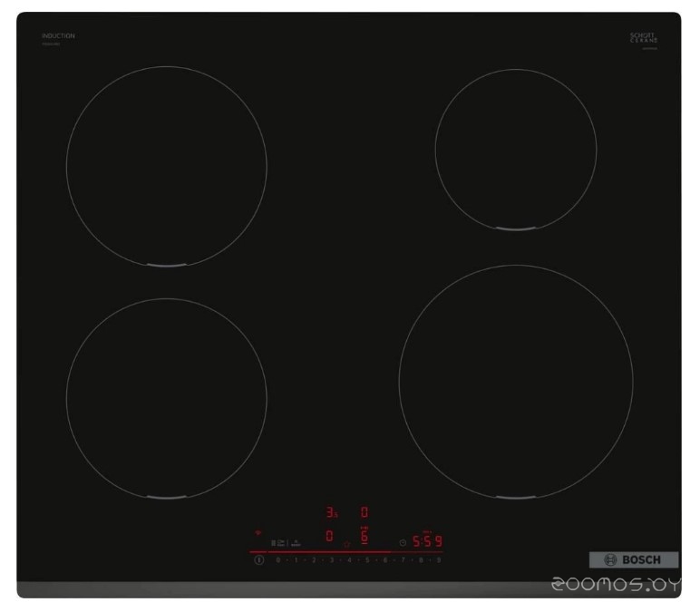Click the zoomos.by watermark
This screenshot has height=612, width=700.
pos(615,587)
